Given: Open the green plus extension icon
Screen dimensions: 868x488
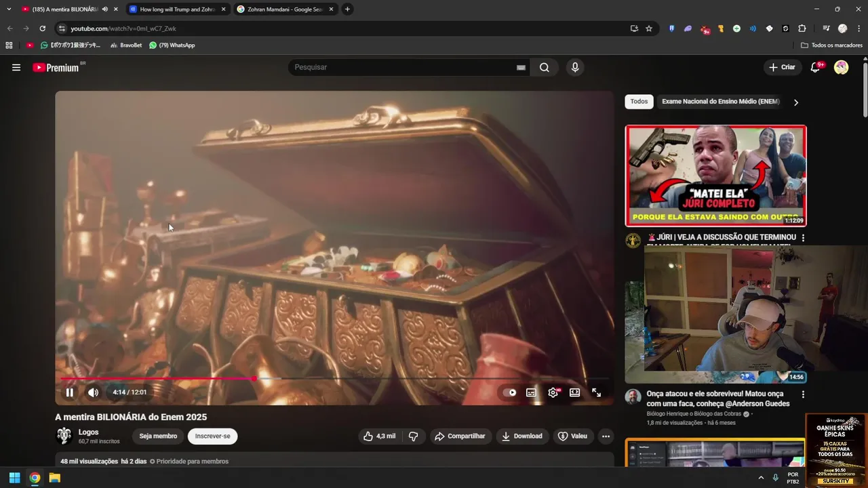Looking at the screenshot, I should (x=736, y=28).
